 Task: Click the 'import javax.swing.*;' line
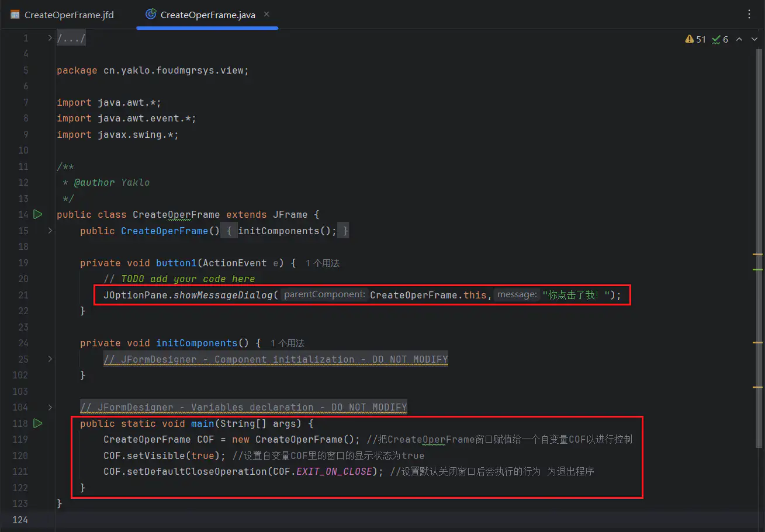(117, 135)
